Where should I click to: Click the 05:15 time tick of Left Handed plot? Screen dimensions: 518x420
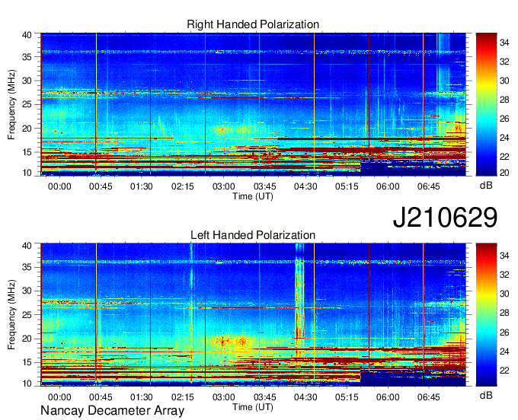click(347, 397)
